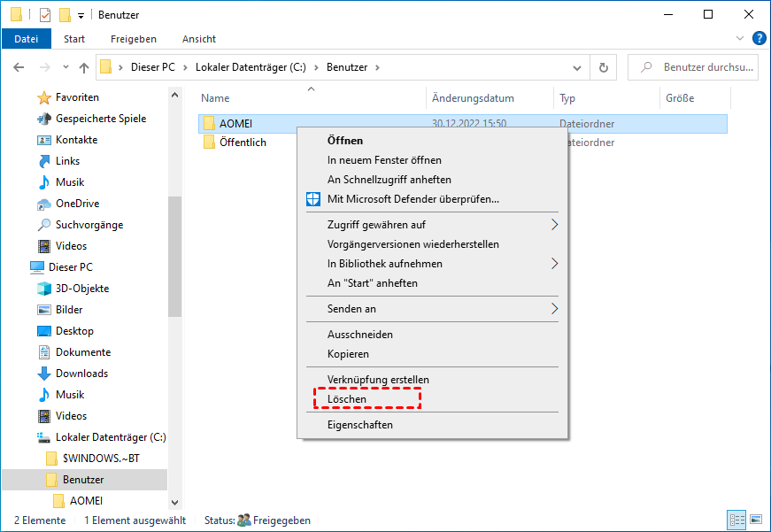
Task: Expand the address bar history dropdown
Action: [x=577, y=67]
